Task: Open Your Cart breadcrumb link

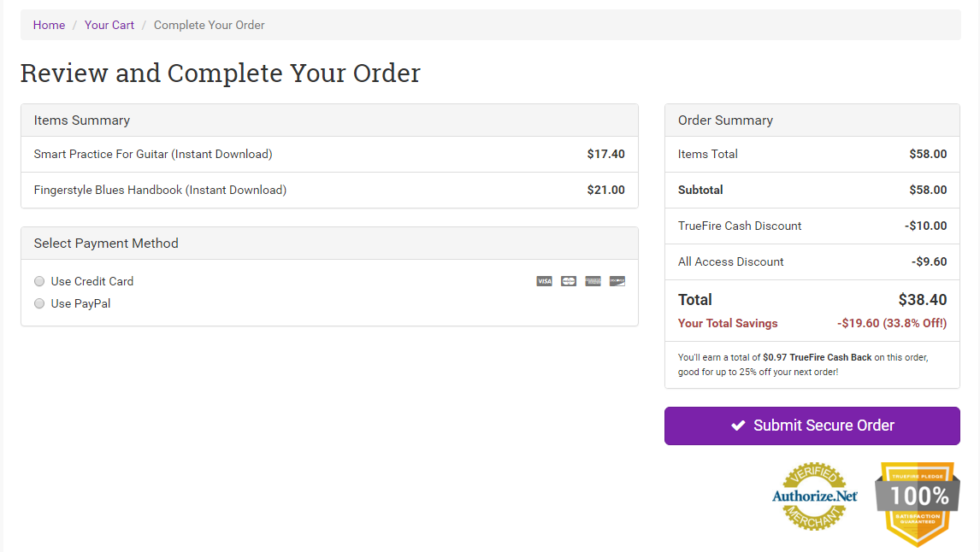Action: pyautogui.click(x=109, y=25)
